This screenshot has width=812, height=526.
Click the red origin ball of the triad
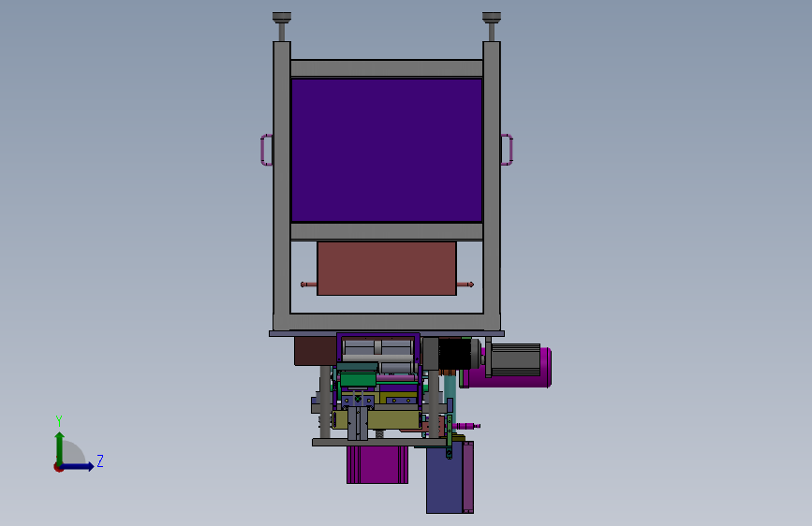pos(58,467)
